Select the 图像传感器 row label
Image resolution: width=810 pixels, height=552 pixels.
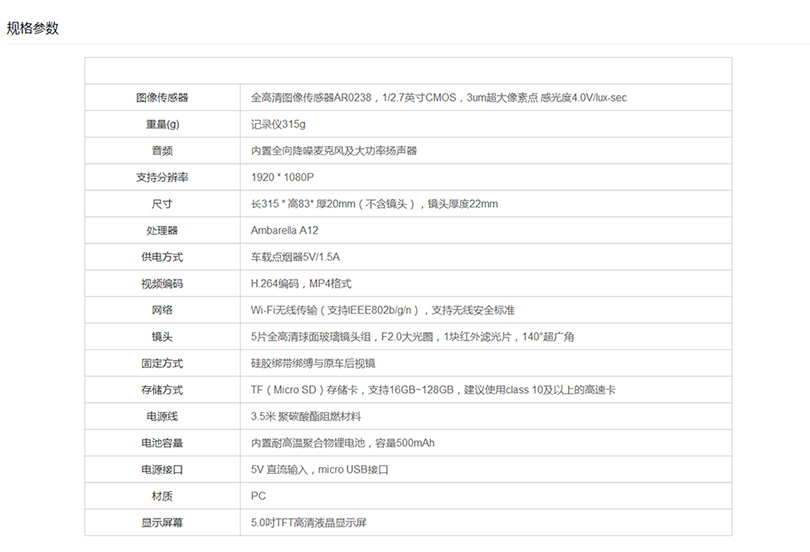162,98
